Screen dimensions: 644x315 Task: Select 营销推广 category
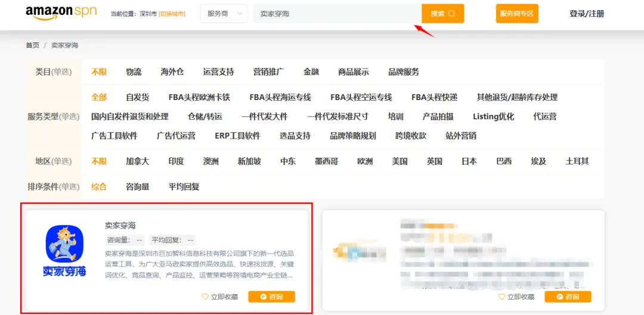tap(268, 72)
